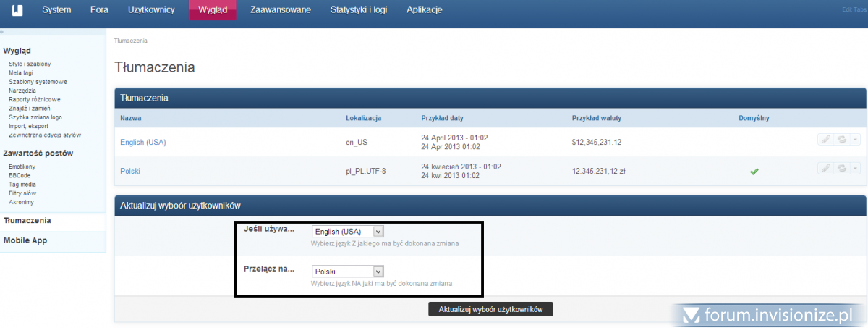Image resolution: width=868 pixels, height=328 pixels.
Task: Click 'Emotikony' in the sidebar
Action: (x=22, y=167)
